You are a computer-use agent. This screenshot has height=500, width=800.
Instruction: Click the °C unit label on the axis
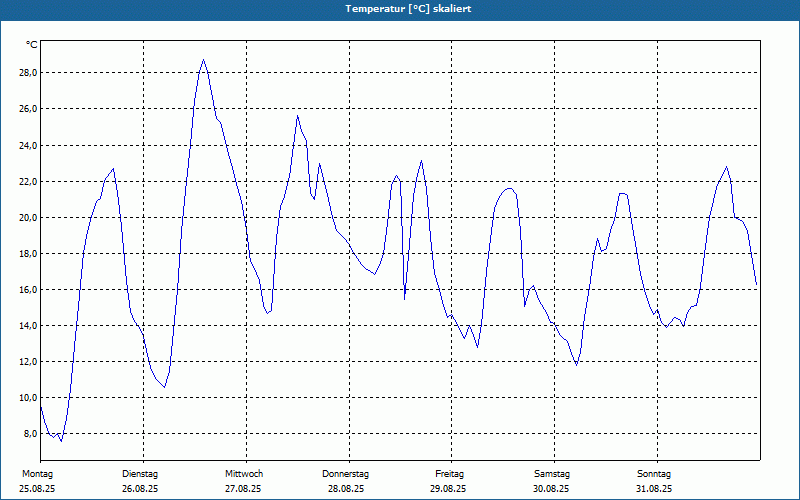tap(32, 45)
